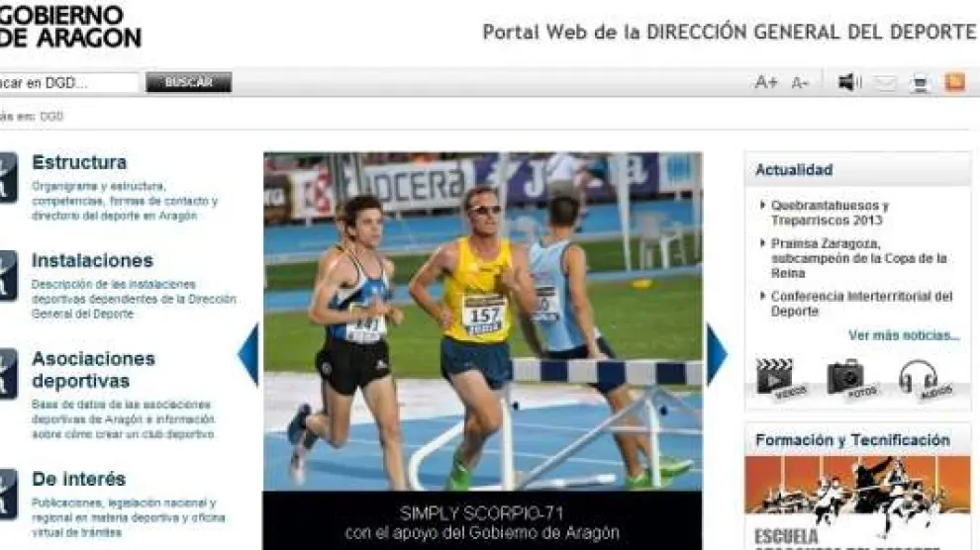Screen dimensions: 980x550
Task: Go to previous slide with left arrow
Action: coord(248,353)
